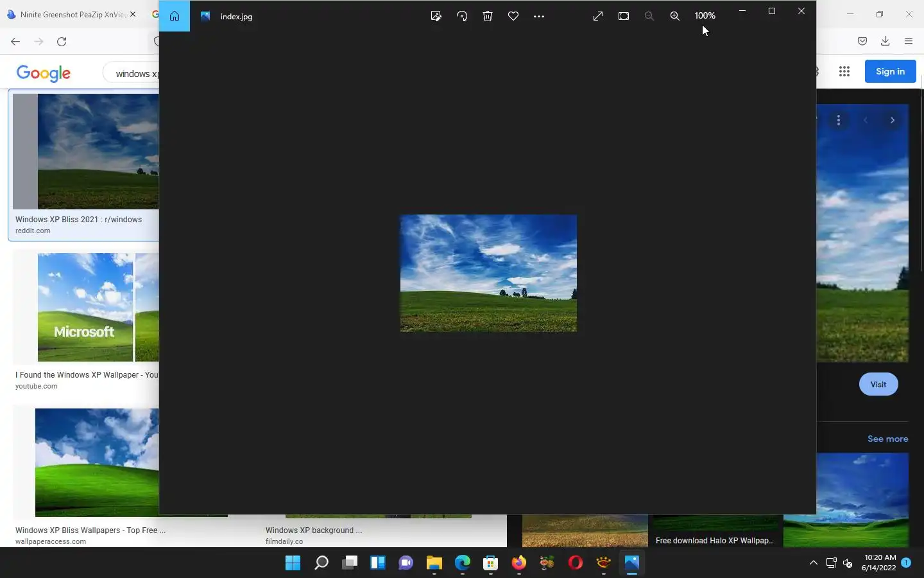The width and height of the screenshot is (924, 578).
Task: Open taskbar Search
Action: [321, 563]
